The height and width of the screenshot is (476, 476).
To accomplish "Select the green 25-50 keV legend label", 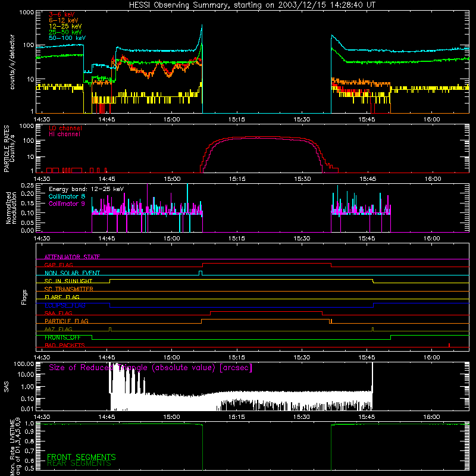I will coord(65,32).
